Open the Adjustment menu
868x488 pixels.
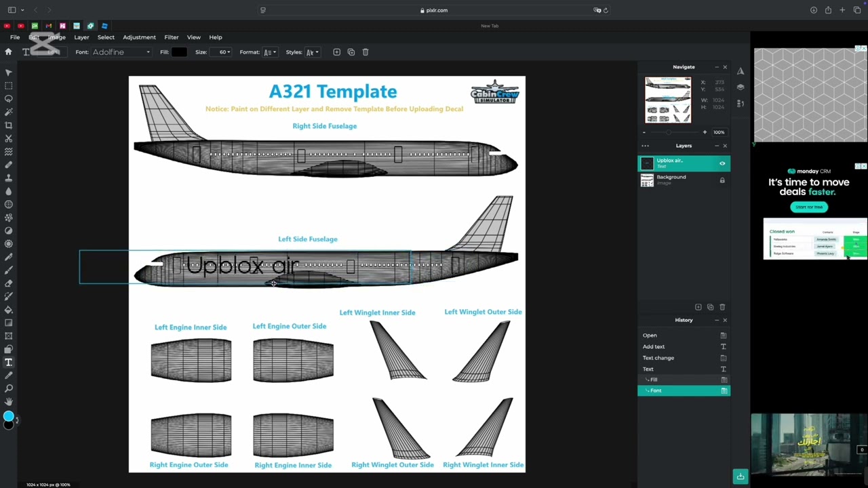(x=139, y=37)
